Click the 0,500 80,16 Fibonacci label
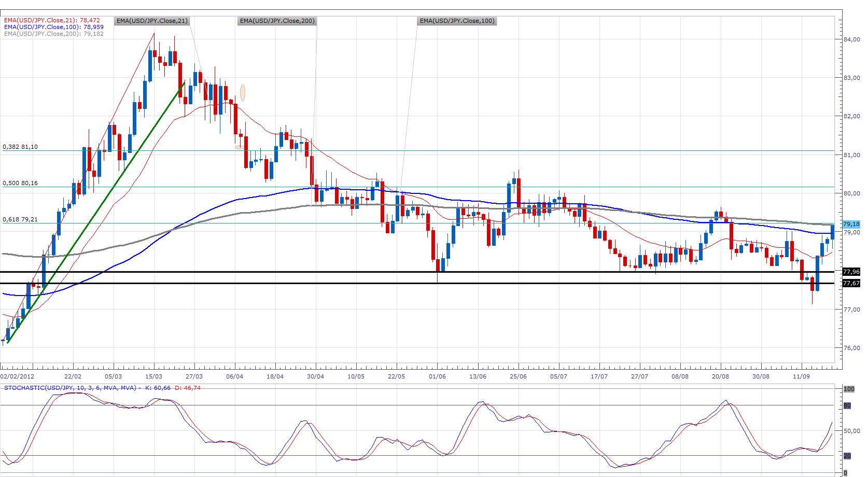The width and height of the screenshot is (868, 477). pyautogui.click(x=20, y=184)
